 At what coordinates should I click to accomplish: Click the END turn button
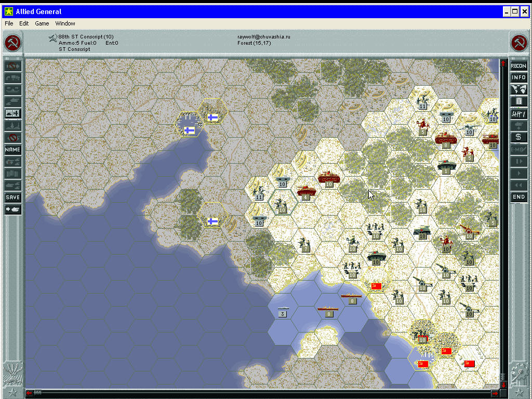[518, 197]
